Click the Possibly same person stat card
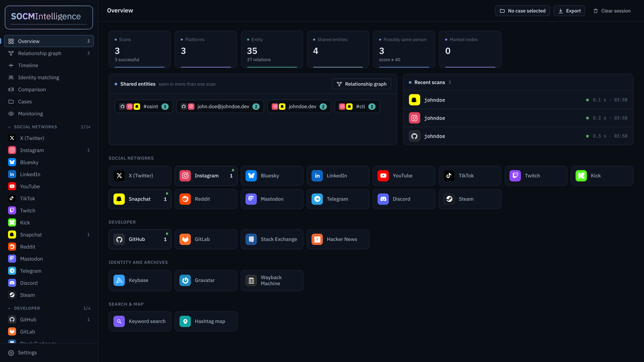This screenshot has height=362, width=644. pyautogui.click(x=404, y=49)
